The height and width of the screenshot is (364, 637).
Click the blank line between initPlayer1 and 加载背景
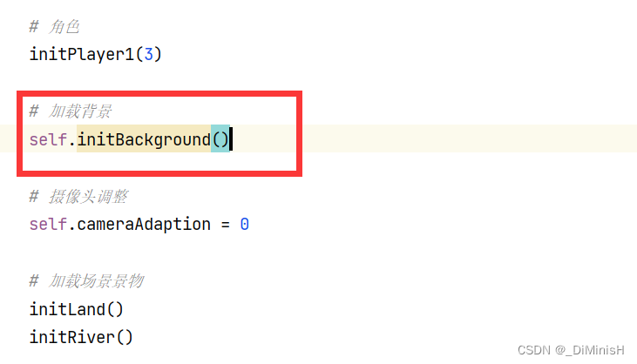(x=319, y=83)
